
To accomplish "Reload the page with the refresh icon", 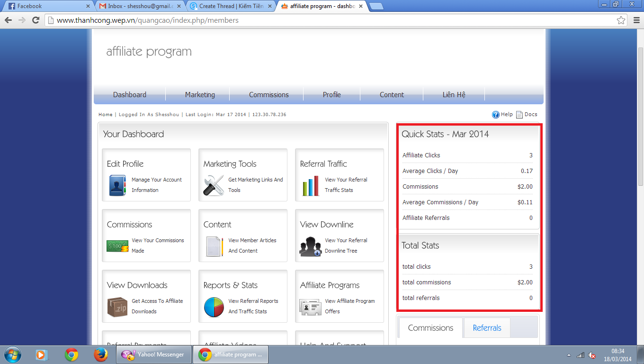I will coord(36,20).
